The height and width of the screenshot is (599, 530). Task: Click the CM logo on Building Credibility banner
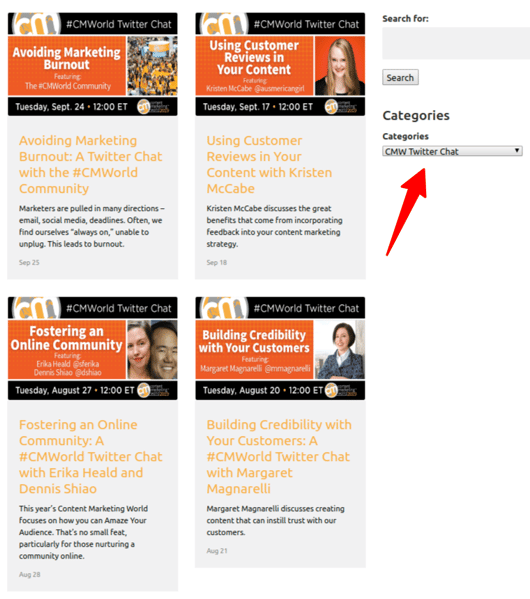click(224, 308)
